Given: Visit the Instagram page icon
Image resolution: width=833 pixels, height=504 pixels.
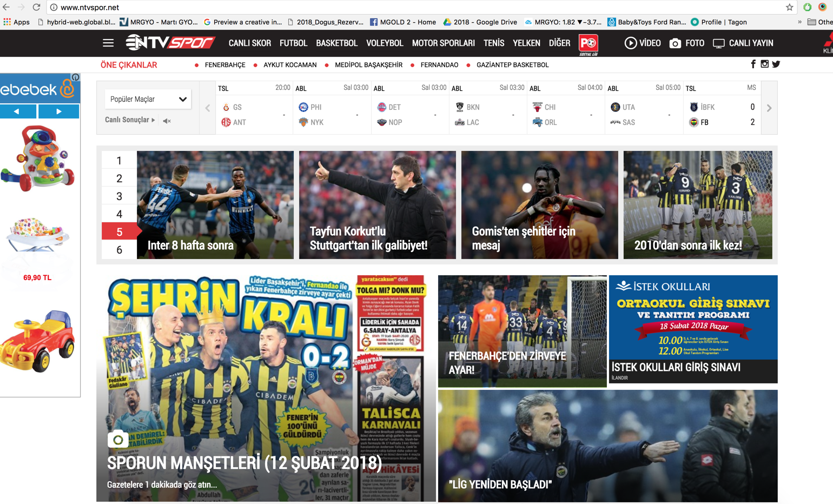Looking at the screenshot, I should [764, 64].
